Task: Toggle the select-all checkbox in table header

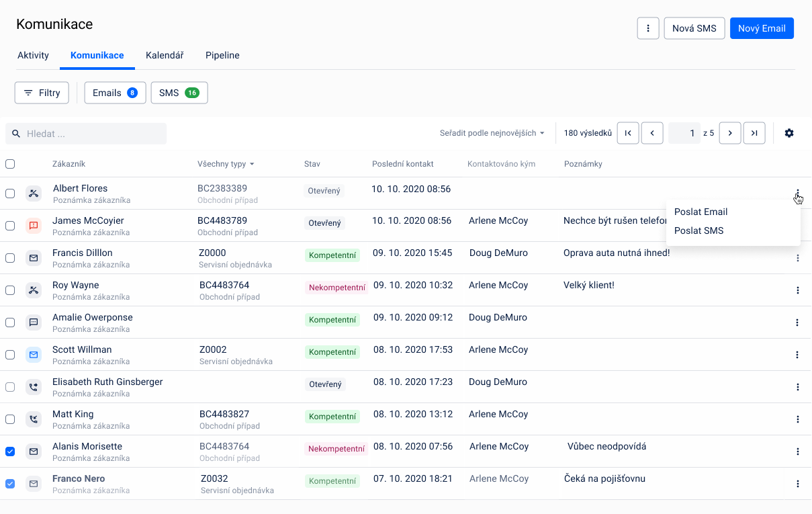Action: (10, 164)
